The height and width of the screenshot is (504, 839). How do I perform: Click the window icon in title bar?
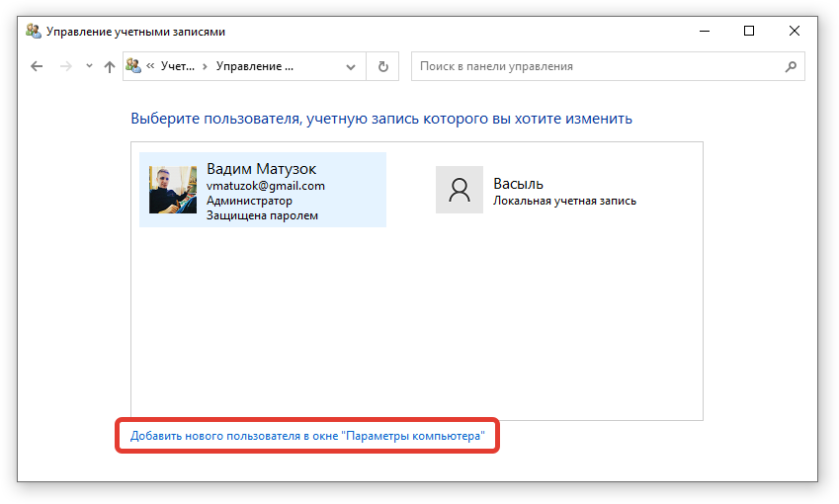(33, 32)
